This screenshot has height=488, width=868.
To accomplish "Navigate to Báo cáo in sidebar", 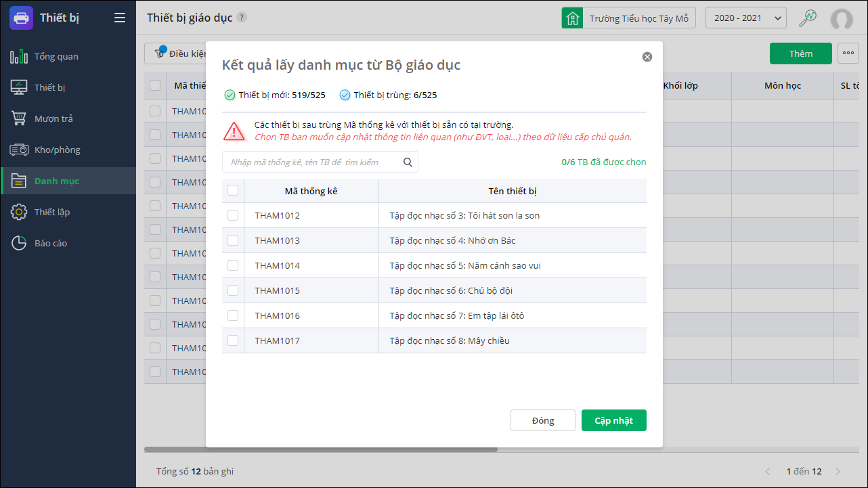I will pos(51,243).
